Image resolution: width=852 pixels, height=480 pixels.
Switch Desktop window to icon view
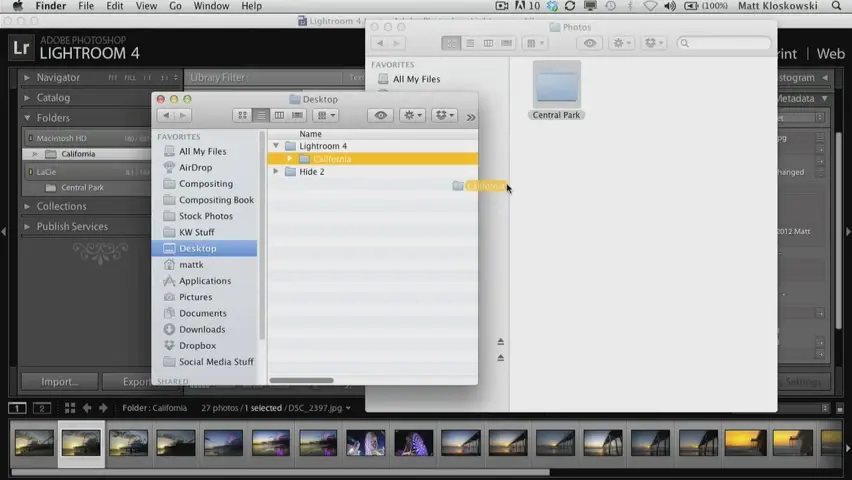point(242,115)
